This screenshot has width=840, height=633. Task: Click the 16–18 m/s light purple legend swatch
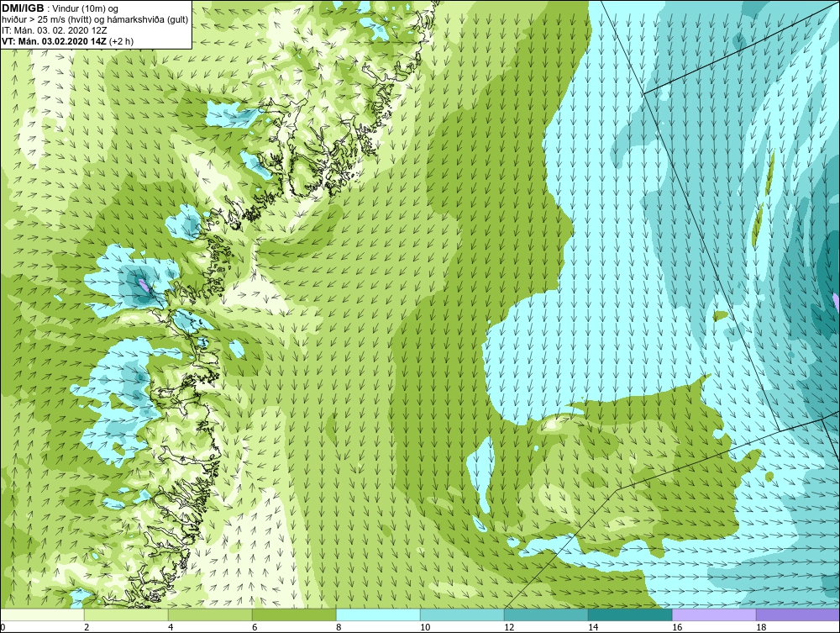713,615
